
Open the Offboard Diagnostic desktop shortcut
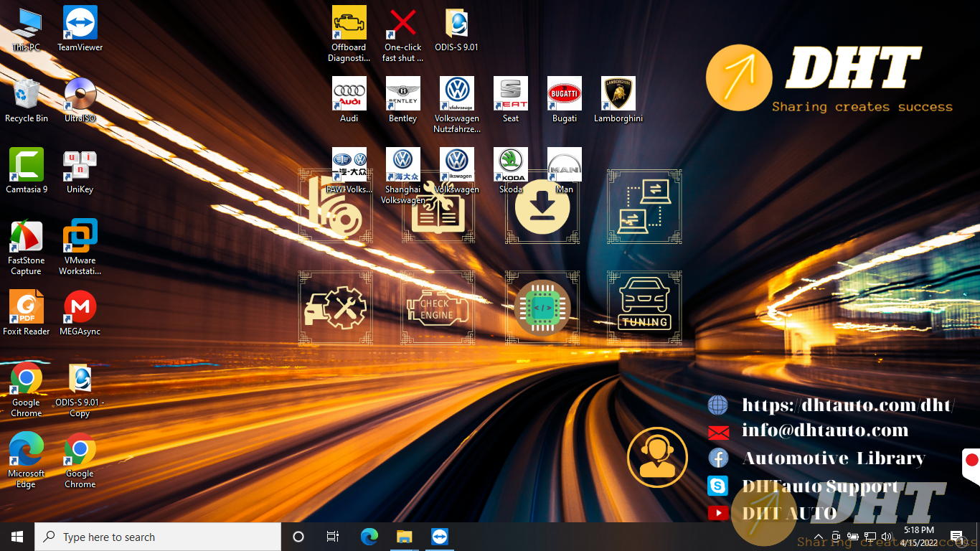click(349, 24)
